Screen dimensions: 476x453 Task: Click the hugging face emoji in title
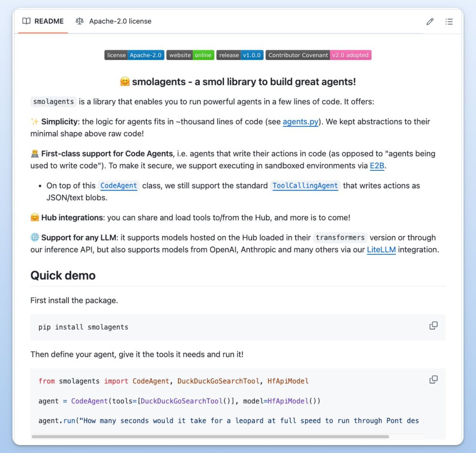pyautogui.click(x=125, y=82)
